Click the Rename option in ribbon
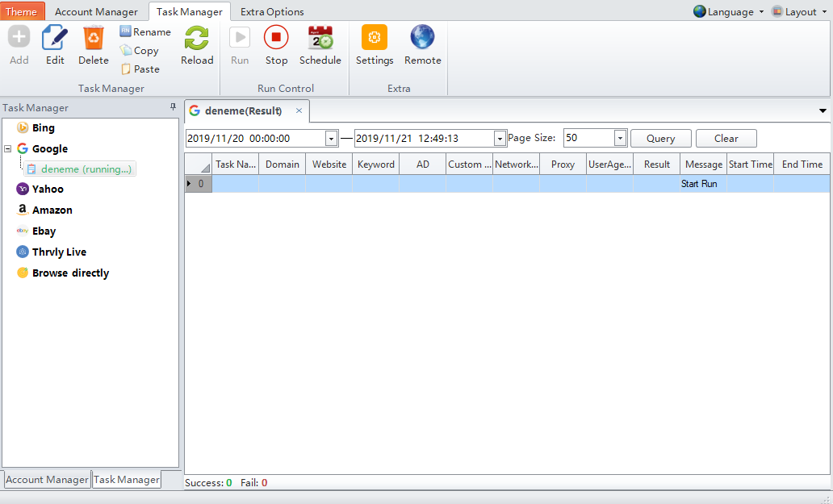This screenshot has height=504, width=833. (145, 31)
